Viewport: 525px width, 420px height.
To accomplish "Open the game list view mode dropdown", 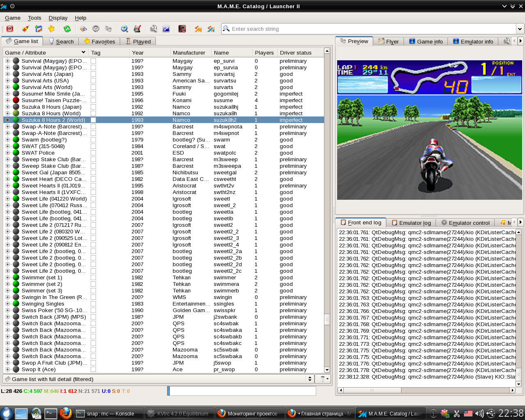I will click(310, 379).
